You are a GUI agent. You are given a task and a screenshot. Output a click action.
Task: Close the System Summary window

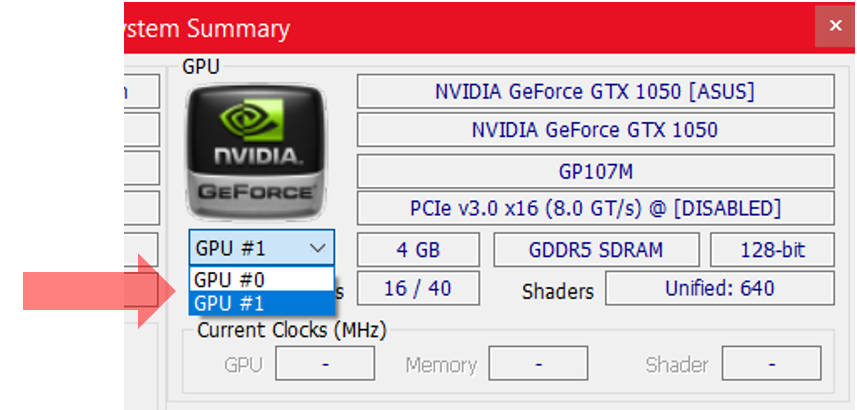[834, 26]
